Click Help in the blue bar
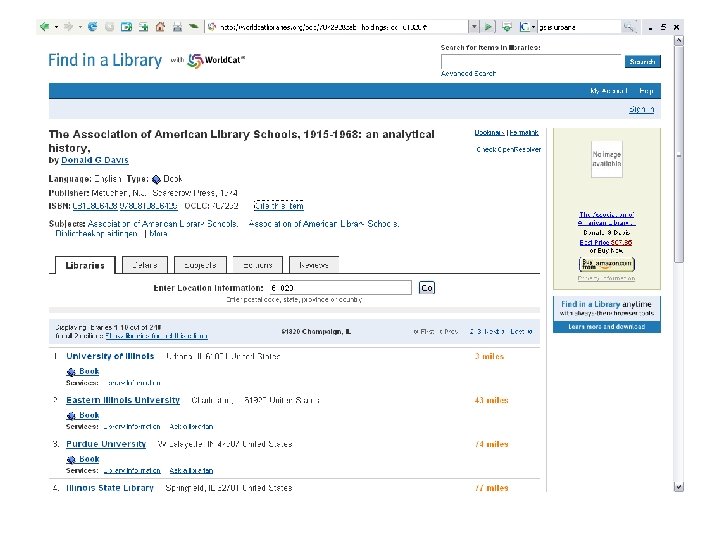Viewport: 720px width, 540px height. point(646,91)
